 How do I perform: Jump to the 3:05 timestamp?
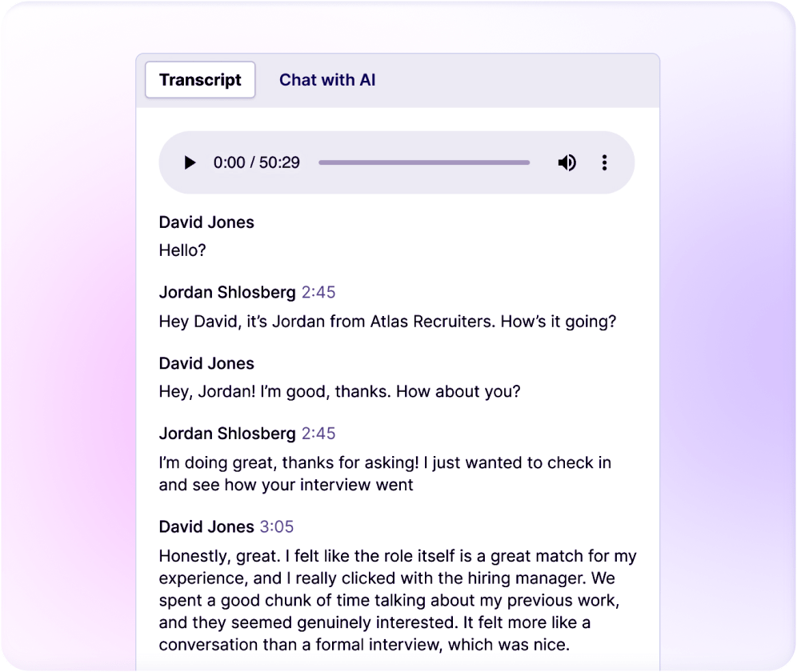(277, 526)
